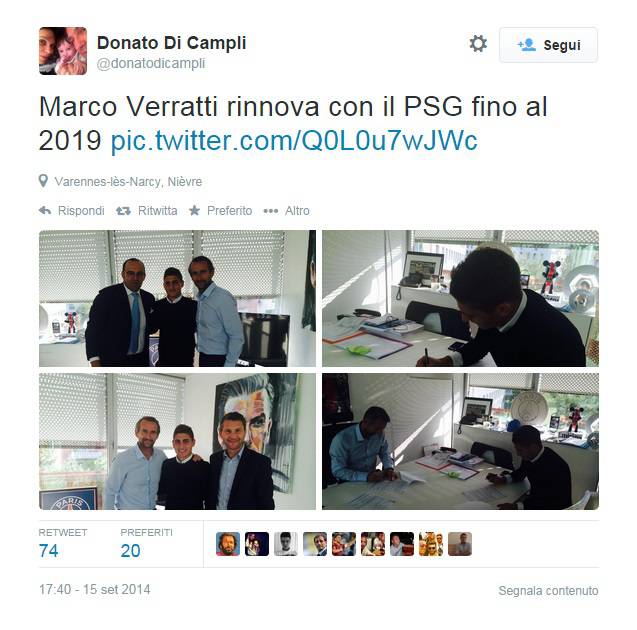The width and height of the screenshot is (637, 630).
Task: Click the Rispondi reply arrow icon
Action: click(x=45, y=210)
